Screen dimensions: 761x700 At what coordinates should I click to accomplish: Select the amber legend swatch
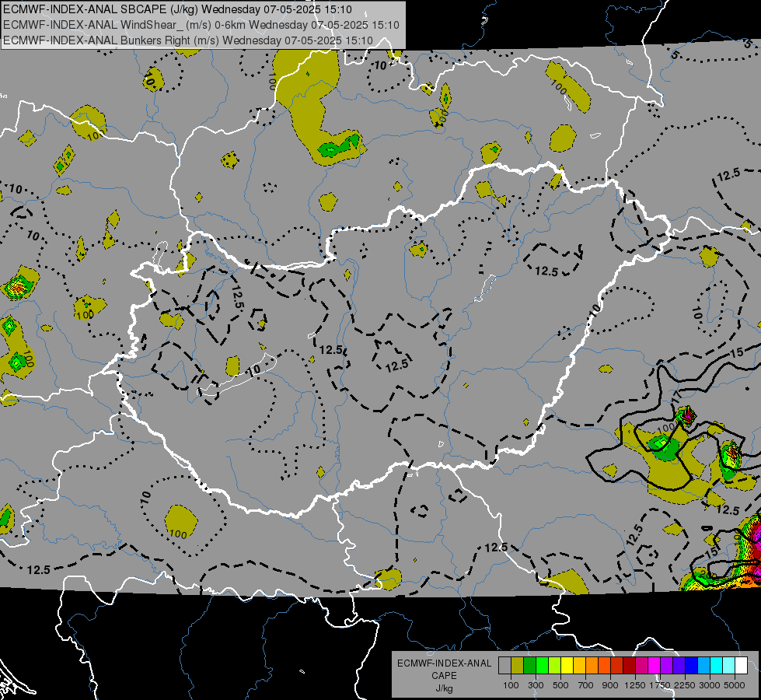coord(579,666)
